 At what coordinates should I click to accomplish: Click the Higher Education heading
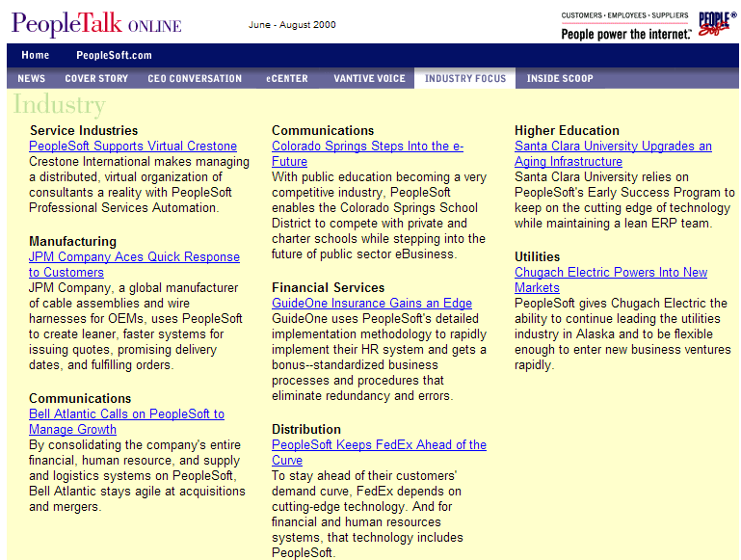pyautogui.click(x=567, y=130)
